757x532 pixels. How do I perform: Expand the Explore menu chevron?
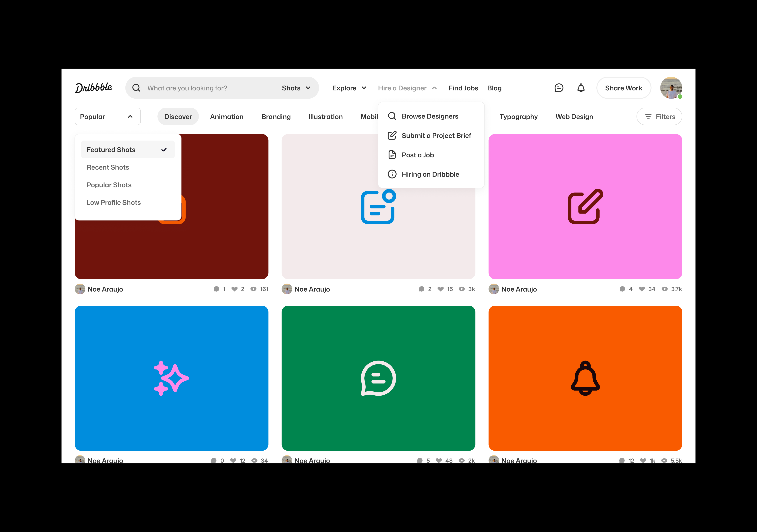coord(364,88)
